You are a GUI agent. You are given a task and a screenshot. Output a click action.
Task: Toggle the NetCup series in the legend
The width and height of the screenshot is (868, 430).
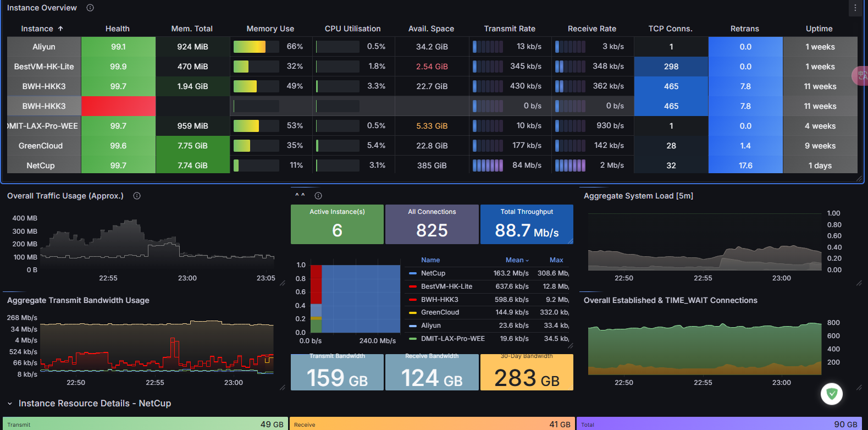tap(433, 273)
